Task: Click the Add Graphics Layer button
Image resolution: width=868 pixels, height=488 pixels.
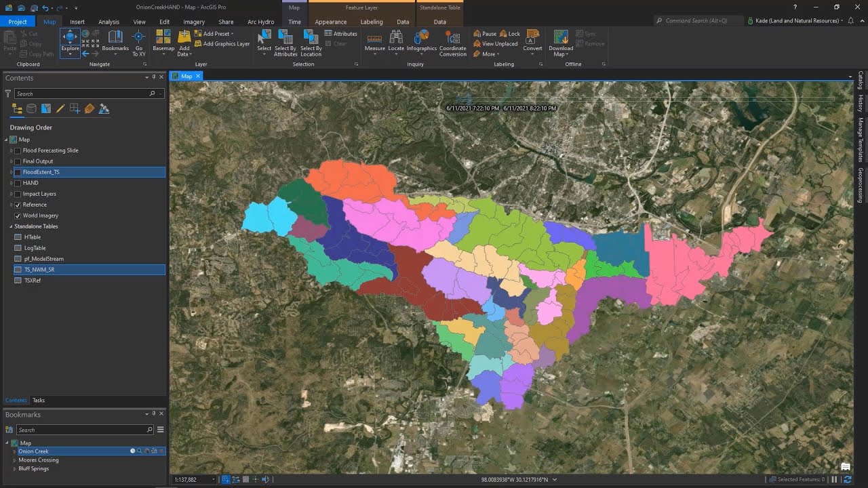Action: pos(222,43)
